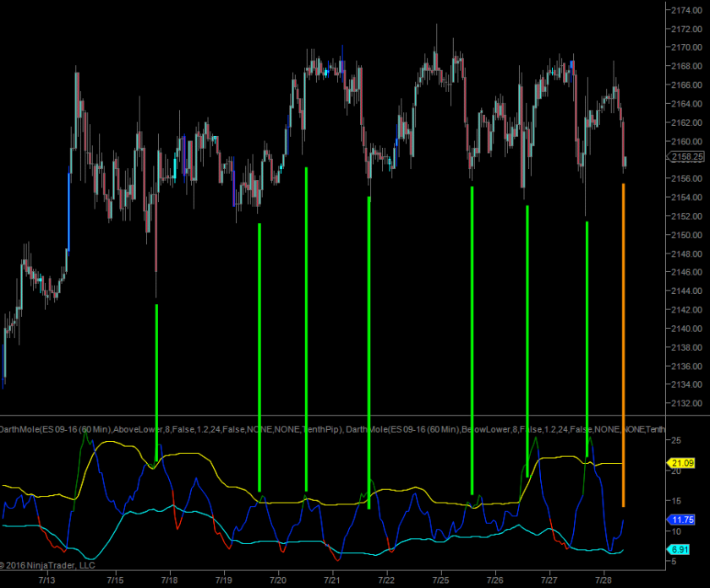Image resolution: width=710 pixels, height=588 pixels.
Task: Click the NinjaTrader, LLC copyright text
Action: pyautogui.click(x=51, y=565)
